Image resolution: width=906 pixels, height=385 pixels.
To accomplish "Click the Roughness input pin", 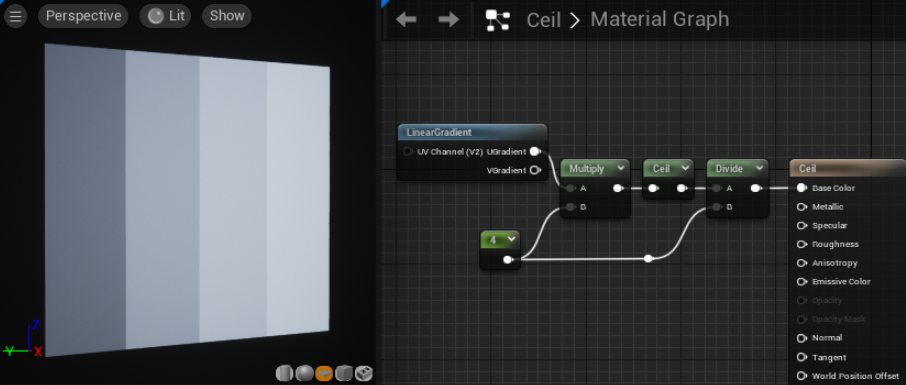I will (801, 244).
